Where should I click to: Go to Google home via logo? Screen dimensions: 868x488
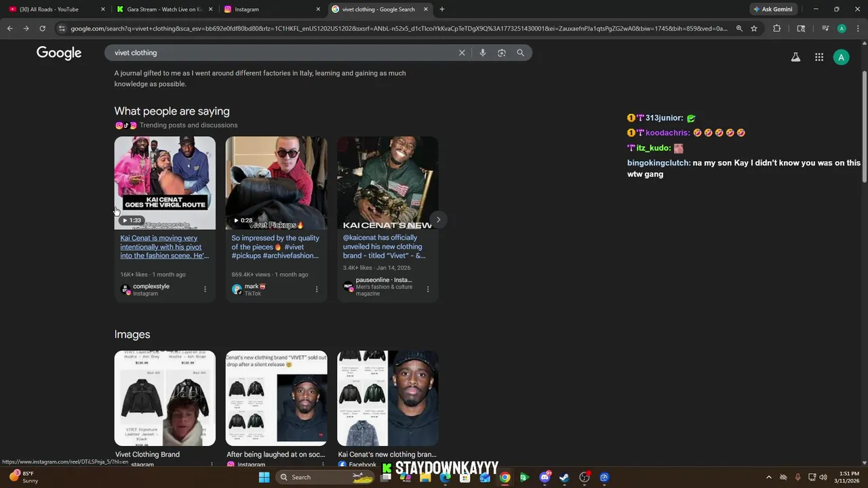tap(59, 53)
